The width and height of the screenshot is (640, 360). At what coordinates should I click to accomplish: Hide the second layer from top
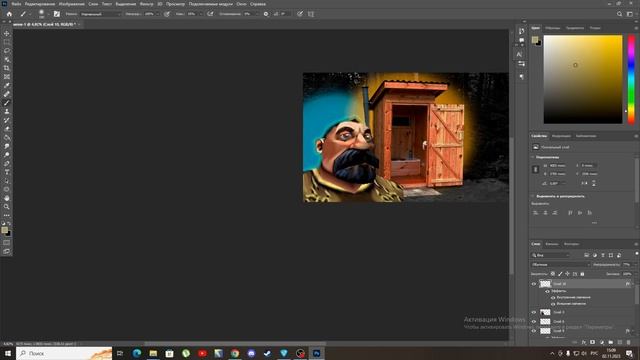click(534, 312)
